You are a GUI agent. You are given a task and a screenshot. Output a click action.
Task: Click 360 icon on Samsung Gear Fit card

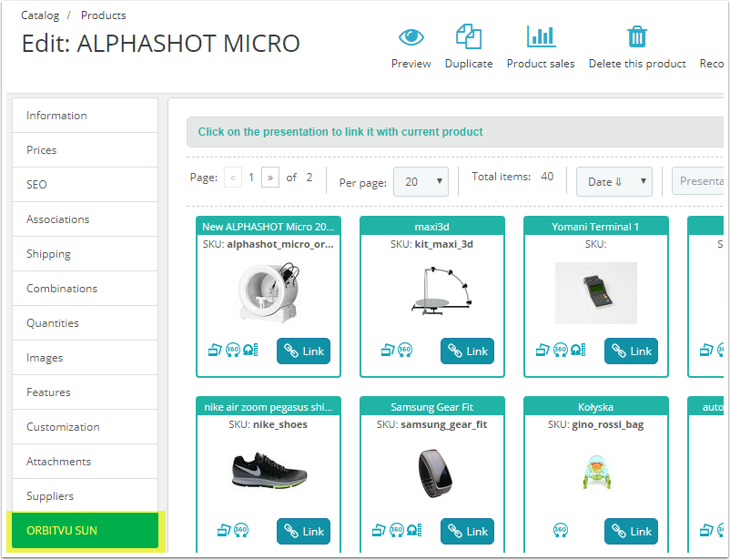[397, 530]
